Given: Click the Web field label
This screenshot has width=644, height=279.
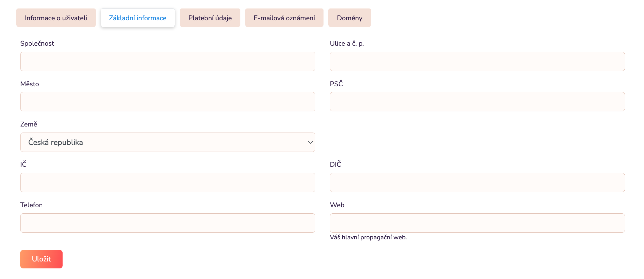Looking at the screenshot, I should click(x=337, y=205).
